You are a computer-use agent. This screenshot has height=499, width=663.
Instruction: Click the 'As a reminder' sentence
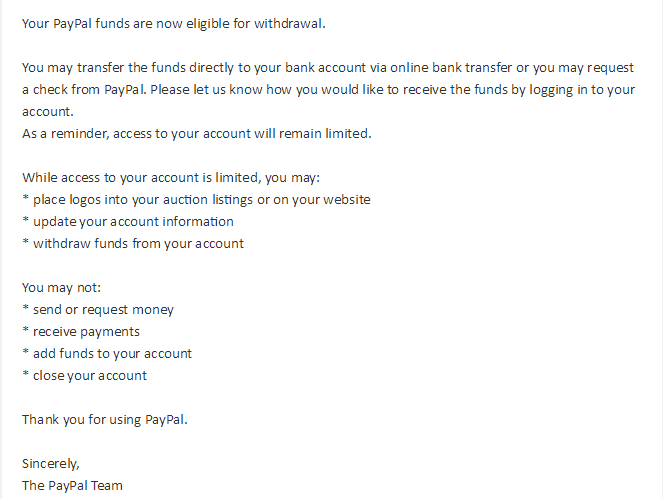(197, 133)
